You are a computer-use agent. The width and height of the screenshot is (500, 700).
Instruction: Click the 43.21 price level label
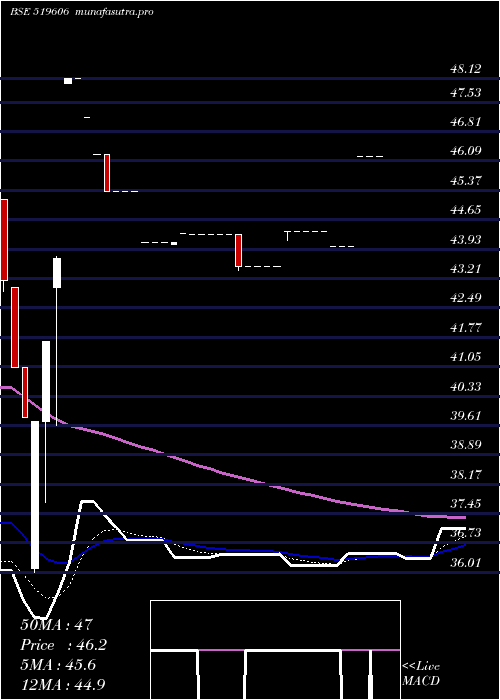[x=466, y=269]
